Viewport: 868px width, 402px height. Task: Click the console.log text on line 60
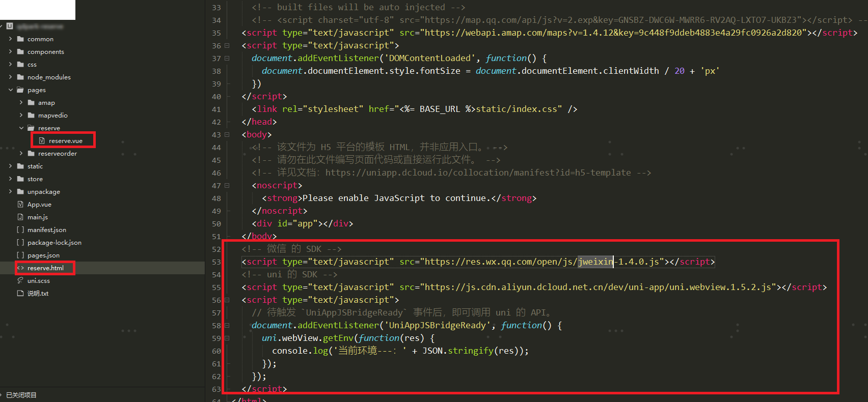[300, 351]
